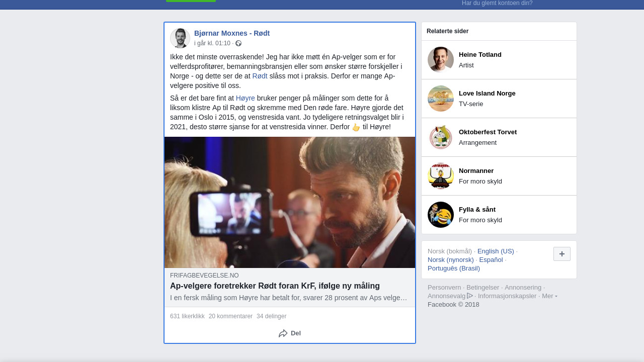Click 'Har du glemt kontoen din?' link

point(497,3)
